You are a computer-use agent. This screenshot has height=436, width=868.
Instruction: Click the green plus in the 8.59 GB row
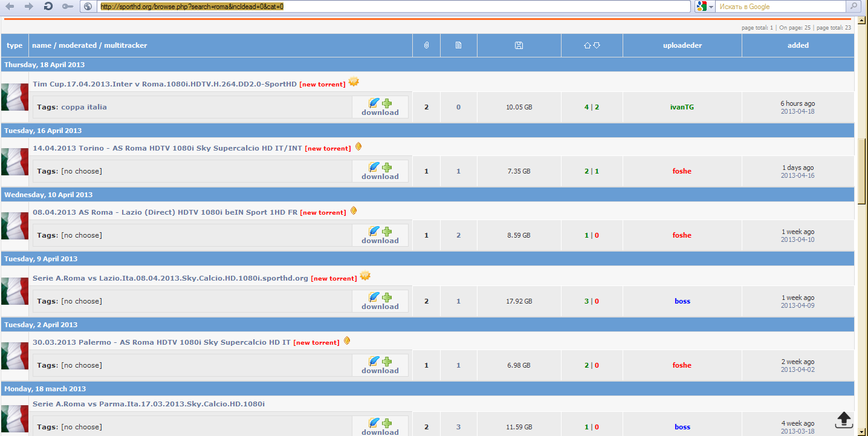pyautogui.click(x=387, y=231)
